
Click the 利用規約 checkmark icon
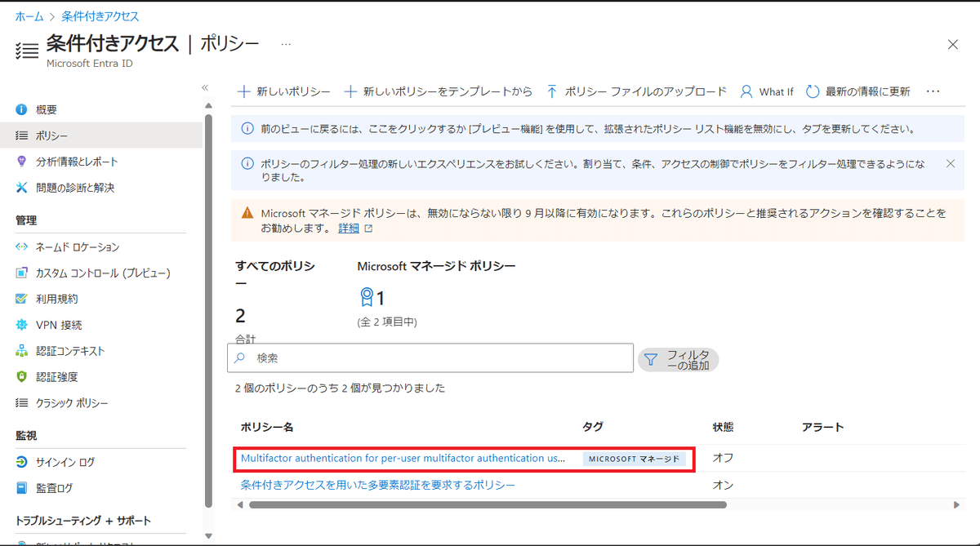pos(22,299)
